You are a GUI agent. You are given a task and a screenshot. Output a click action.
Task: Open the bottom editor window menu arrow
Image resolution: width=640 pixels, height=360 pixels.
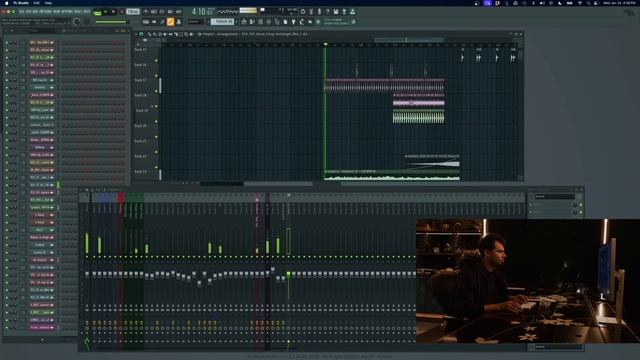click(x=82, y=190)
